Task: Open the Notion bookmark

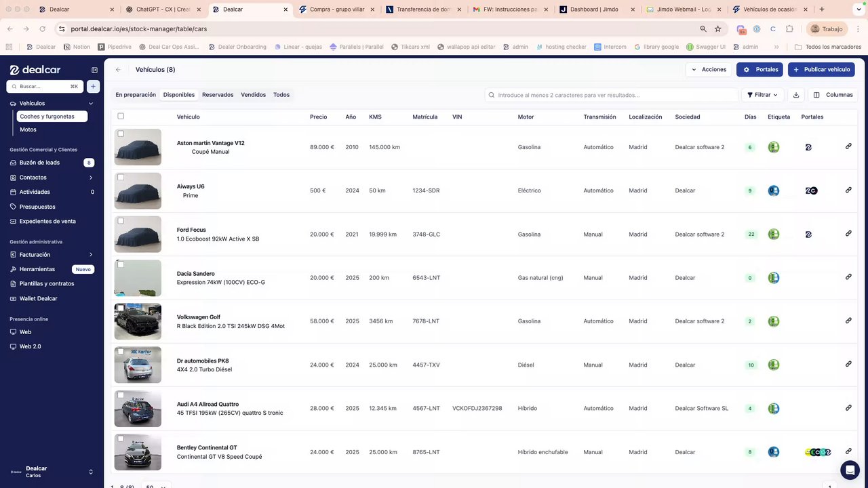Action: 77,47
